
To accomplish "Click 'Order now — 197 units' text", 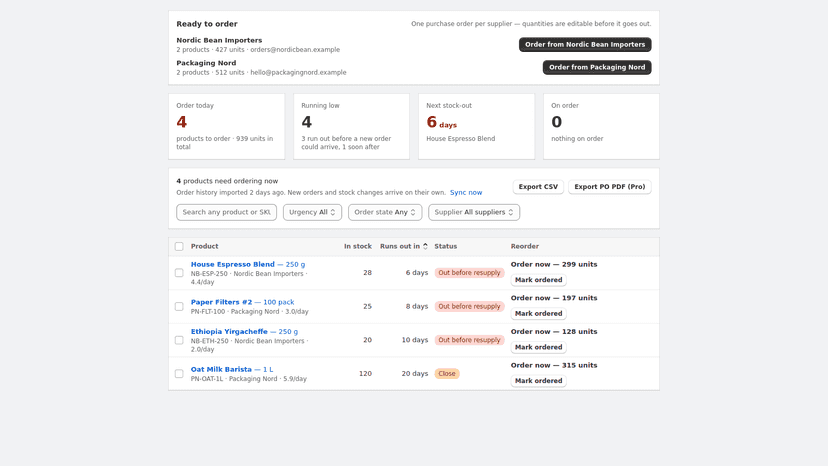I will [x=553, y=298].
